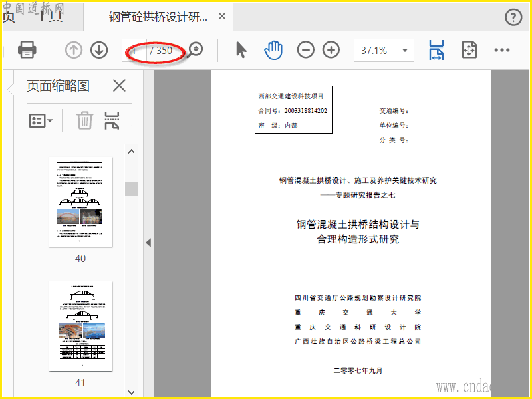
Task: Click the 西部交通建设科技项目 text
Action: pyautogui.click(x=291, y=96)
